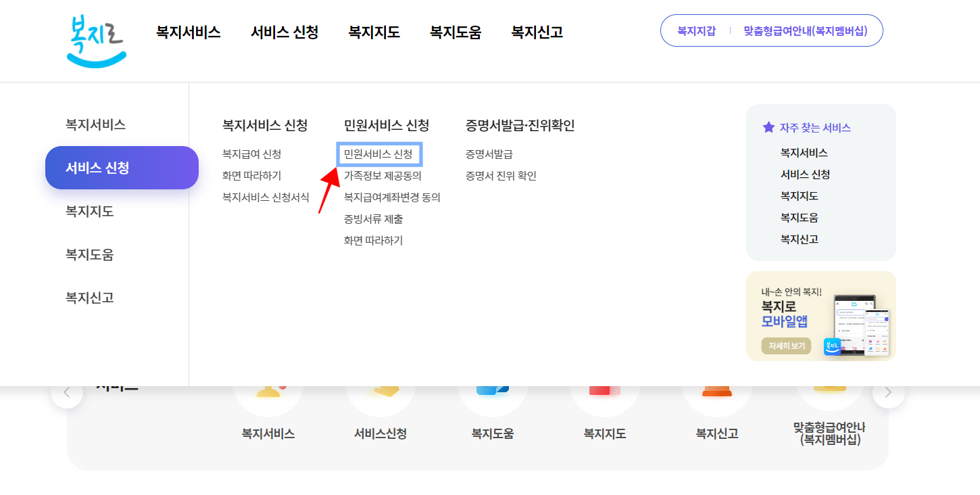Click the 서비스신청 hand icon
The image size is (980, 495).
pos(381,385)
